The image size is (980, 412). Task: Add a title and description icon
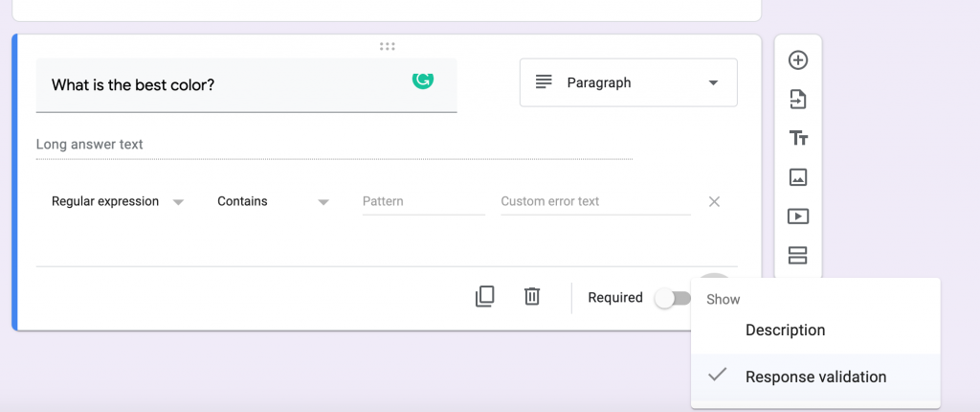(x=798, y=138)
